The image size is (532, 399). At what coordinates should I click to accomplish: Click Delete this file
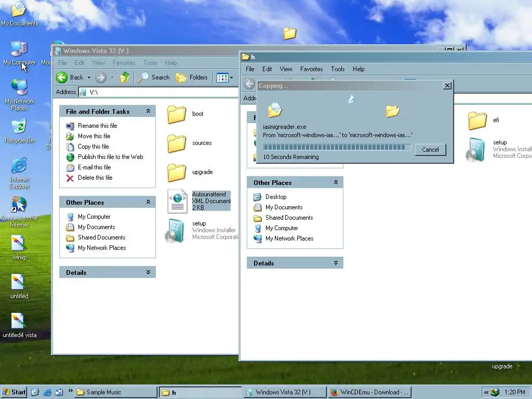tap(95, 178)
